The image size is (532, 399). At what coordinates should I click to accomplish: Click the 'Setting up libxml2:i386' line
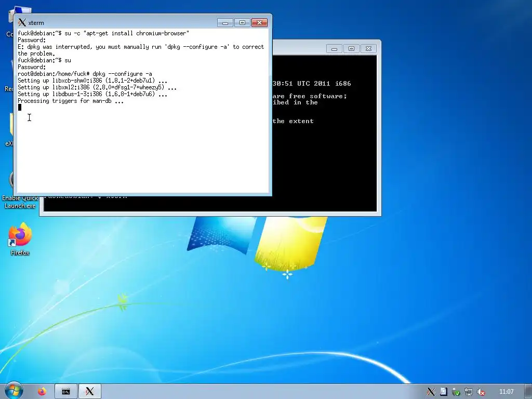pyautogui.click(x=97, y=87)
